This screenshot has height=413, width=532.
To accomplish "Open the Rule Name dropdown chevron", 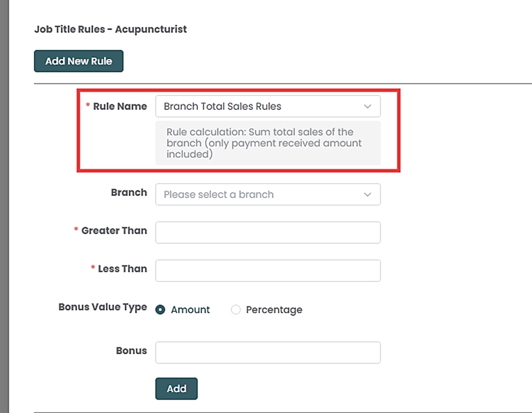I will point(367,107).
